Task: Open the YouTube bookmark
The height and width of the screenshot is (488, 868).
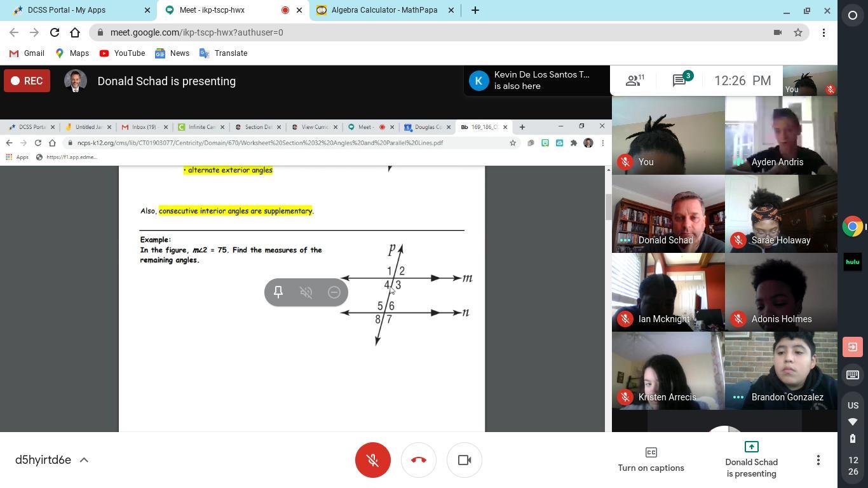Action: coord(122,53)
